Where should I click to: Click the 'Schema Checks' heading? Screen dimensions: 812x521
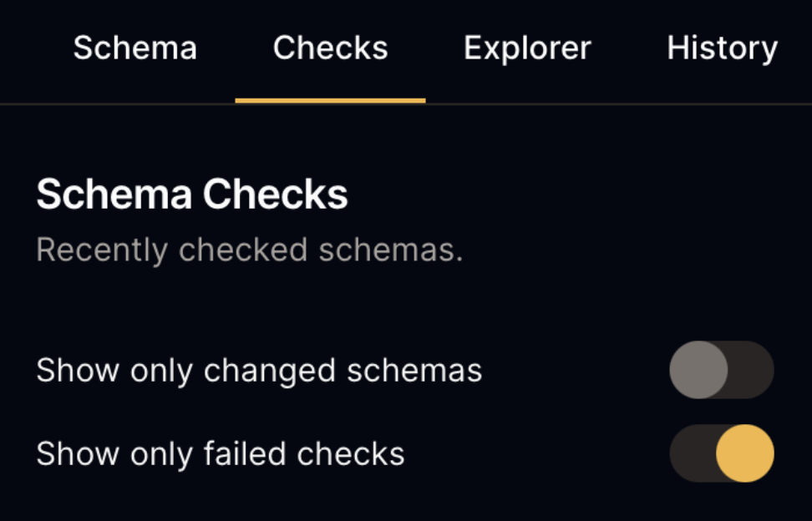pos(191,195)
